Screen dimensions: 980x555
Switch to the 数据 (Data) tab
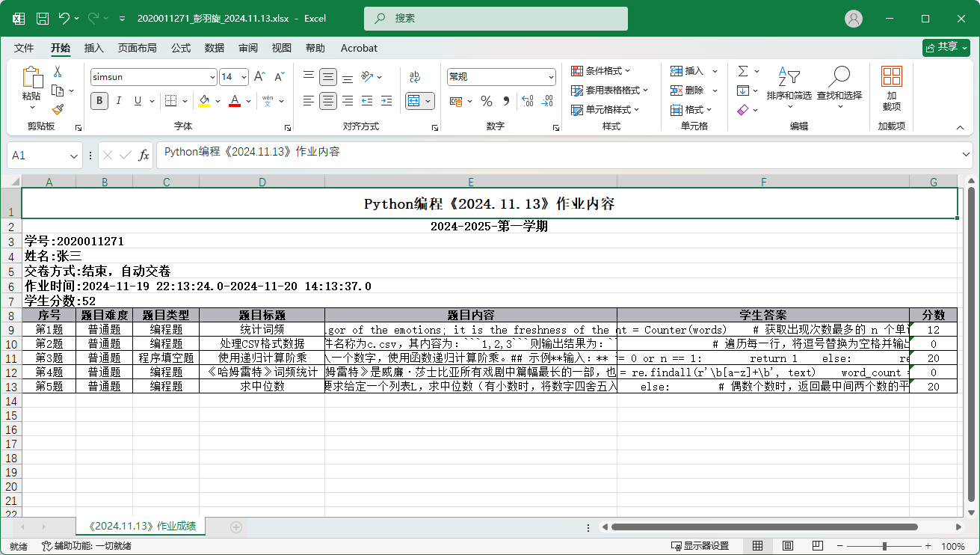tap(215, 48)
